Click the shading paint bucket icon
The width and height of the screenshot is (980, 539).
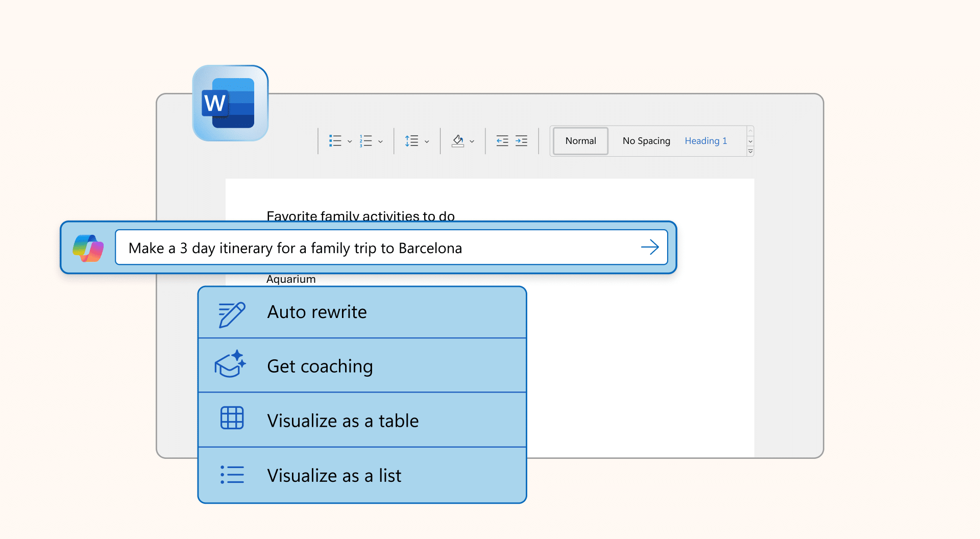click(x=458, y=141)
